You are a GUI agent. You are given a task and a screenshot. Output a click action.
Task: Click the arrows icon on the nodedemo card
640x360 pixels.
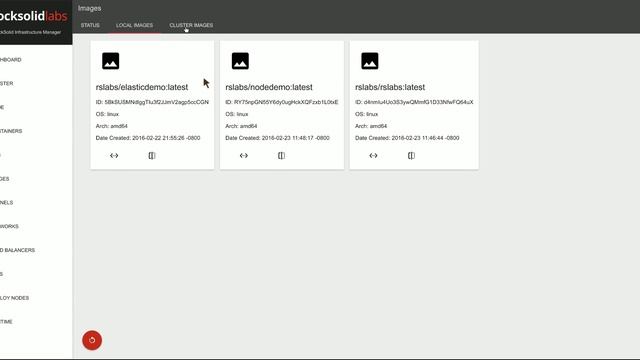[x=244, y=156]
